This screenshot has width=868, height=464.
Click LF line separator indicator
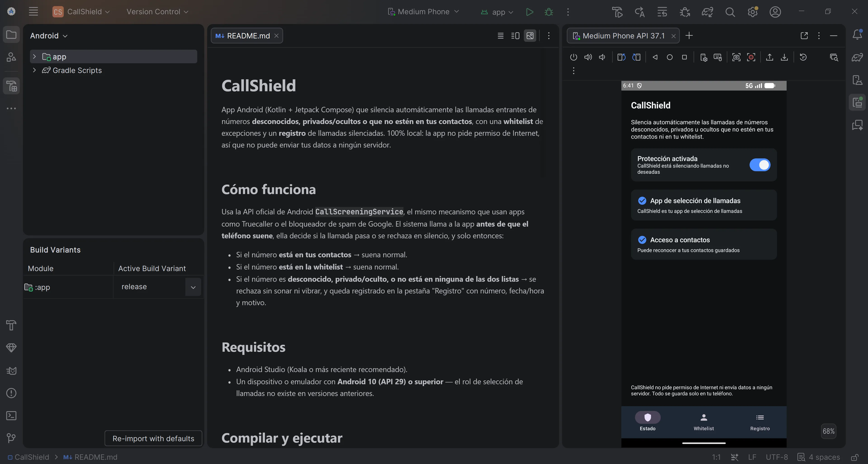(x=752, y=457)
